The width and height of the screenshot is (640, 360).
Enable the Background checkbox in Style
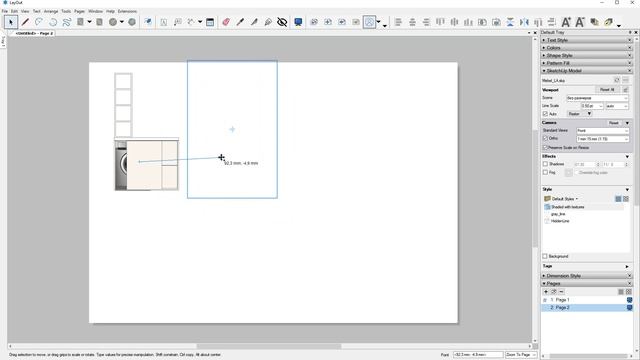(545, 256)
